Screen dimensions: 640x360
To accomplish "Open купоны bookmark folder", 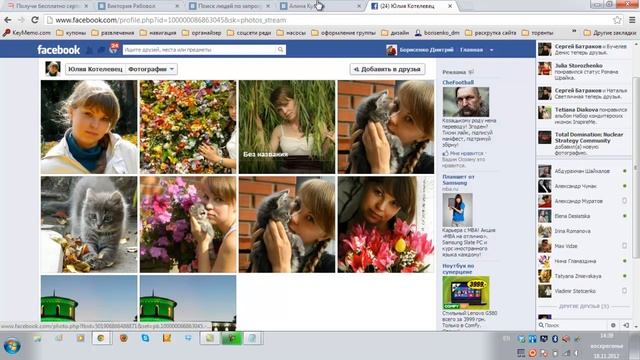I will point(71,33).
